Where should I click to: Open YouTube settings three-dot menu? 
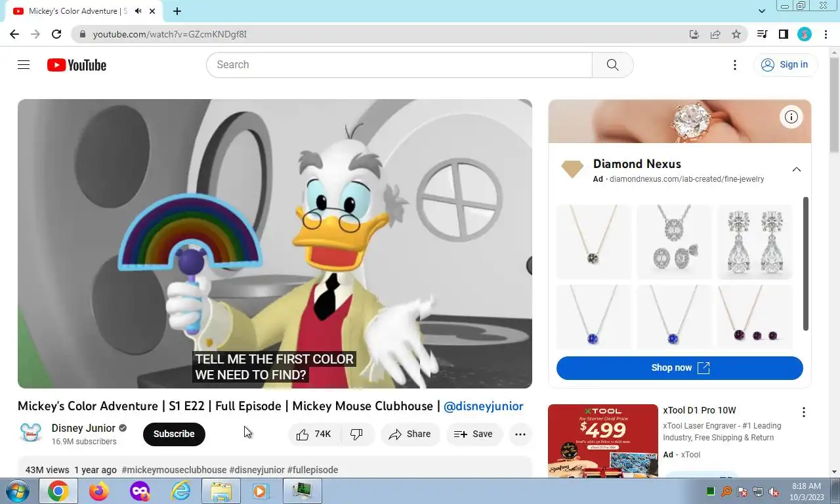(735, 64)
